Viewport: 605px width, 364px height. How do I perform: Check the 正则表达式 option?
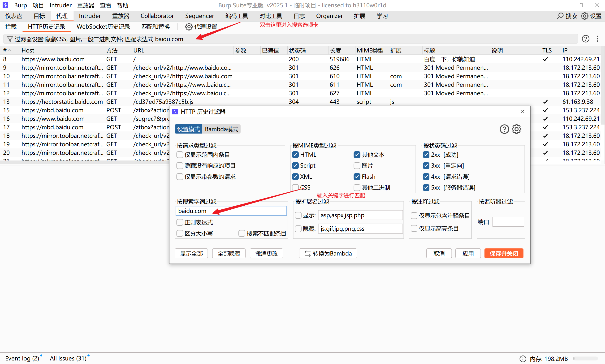pos(180,222)
